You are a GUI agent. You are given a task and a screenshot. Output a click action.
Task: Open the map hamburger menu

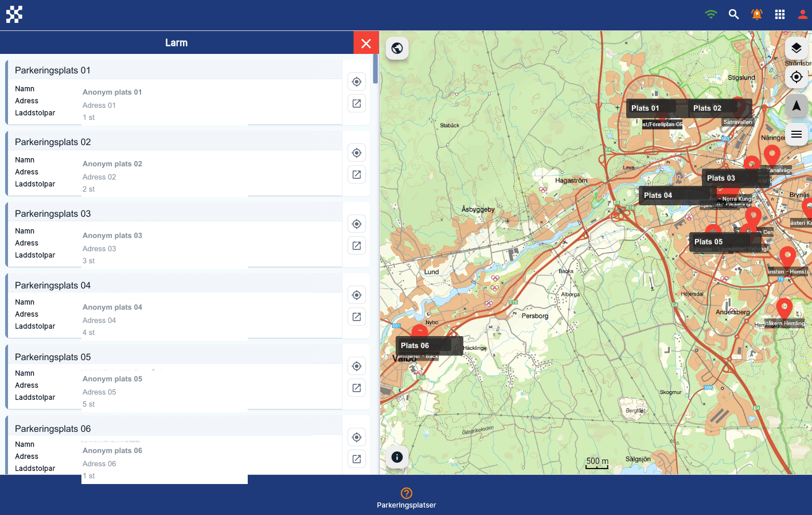tap(796, 134)
